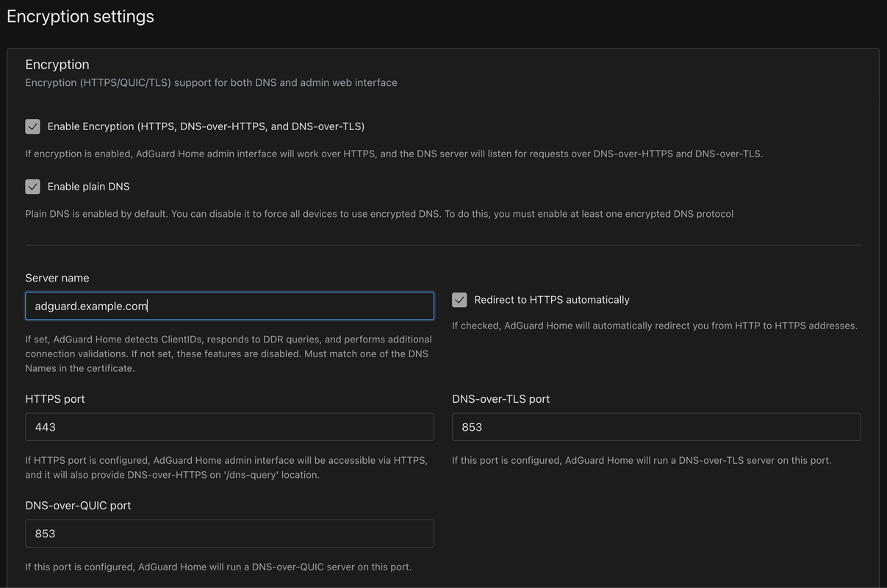Screen dimensions: 887x588
Task: Click into the Server name input field
Action: [x=229, y=306]
